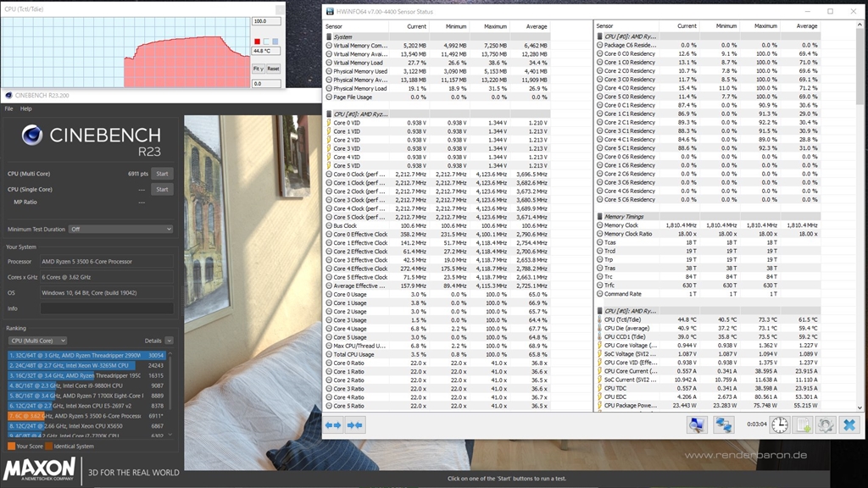Screen dimensions: 868x488
Task: Select ranking row Intel Xeon CPU X5650
Action: 86,426
